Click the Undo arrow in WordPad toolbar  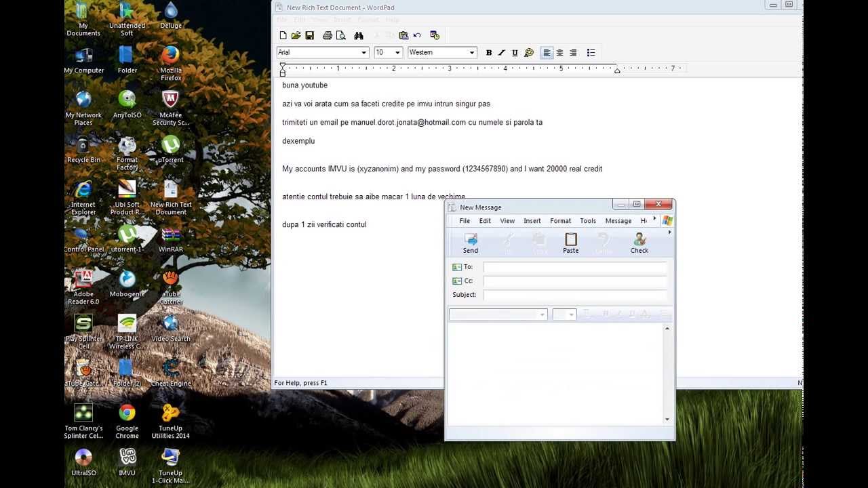point(417,35)
